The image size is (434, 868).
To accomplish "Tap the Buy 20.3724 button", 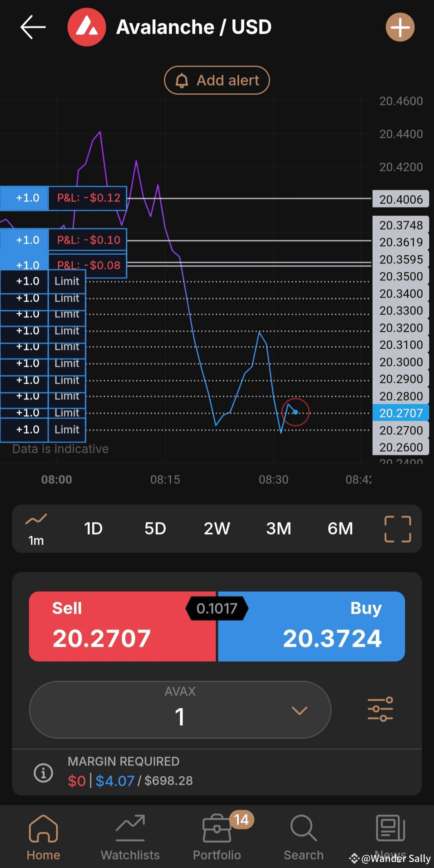I will 311,626.
